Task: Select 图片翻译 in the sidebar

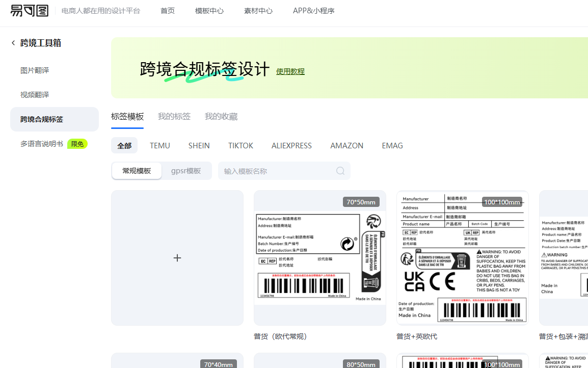Action: 35,70
